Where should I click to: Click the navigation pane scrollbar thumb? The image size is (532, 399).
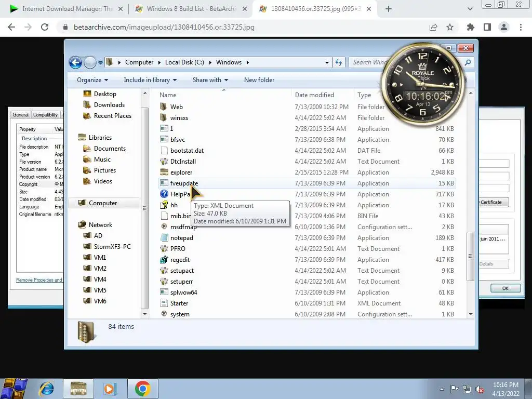(x=144, y=208)
